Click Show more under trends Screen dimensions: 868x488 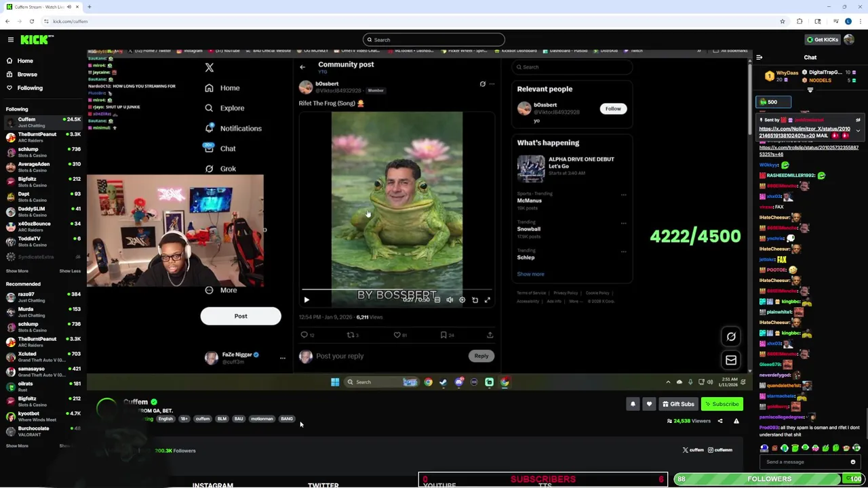tap(530, 274)
